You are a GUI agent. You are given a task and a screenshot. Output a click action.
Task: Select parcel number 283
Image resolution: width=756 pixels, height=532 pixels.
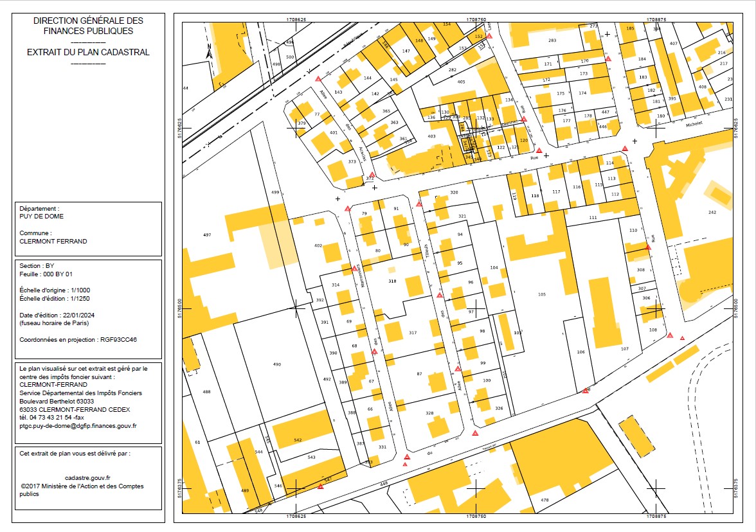click(x=553, y=40)
